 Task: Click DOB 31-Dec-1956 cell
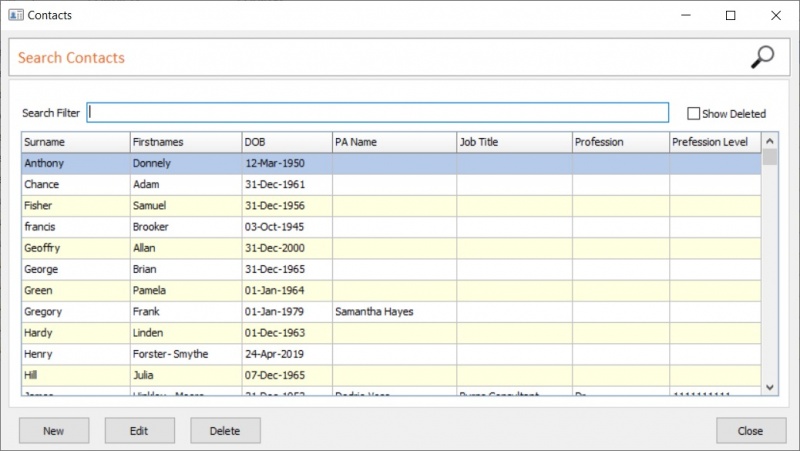(287, 206)
